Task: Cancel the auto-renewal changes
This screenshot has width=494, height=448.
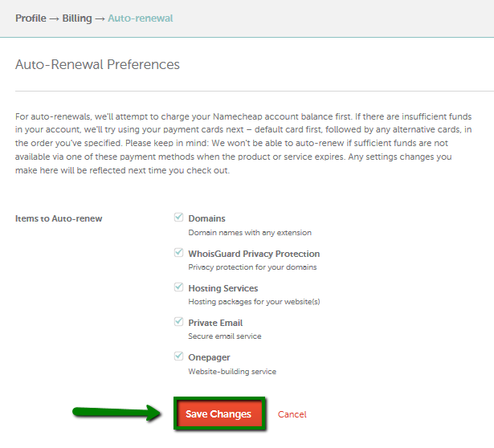Action: [x=292, y=414]
